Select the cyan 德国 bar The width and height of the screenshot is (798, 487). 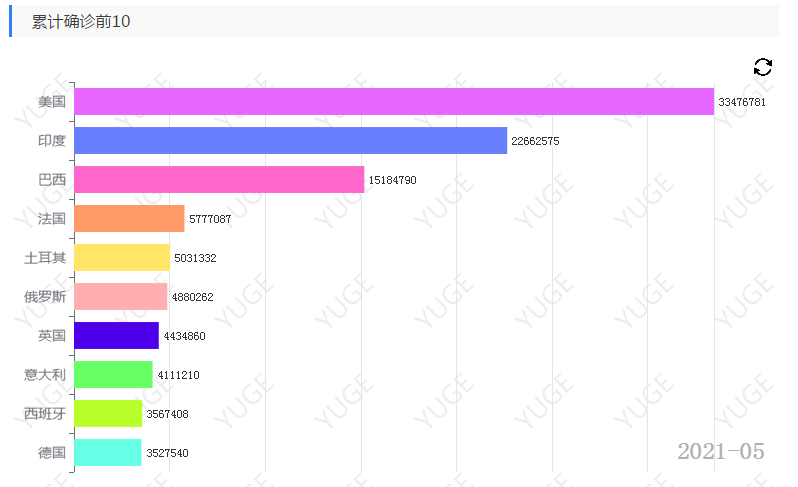[x=108, y=452]
